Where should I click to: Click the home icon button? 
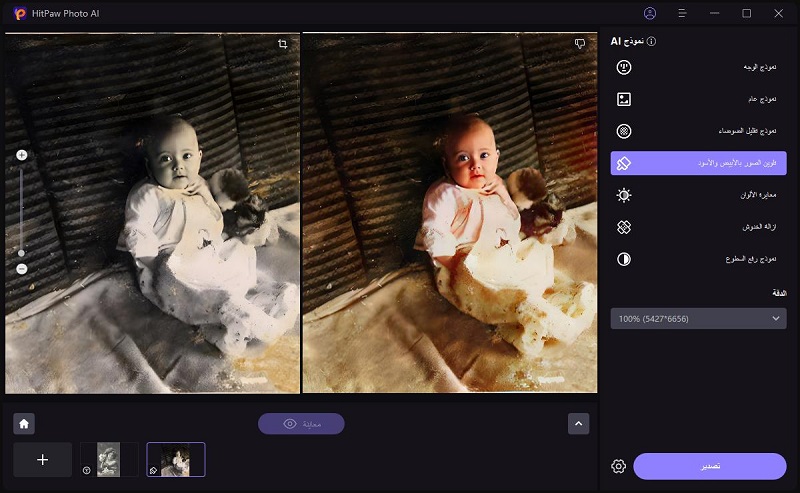(x=25, y=424)
